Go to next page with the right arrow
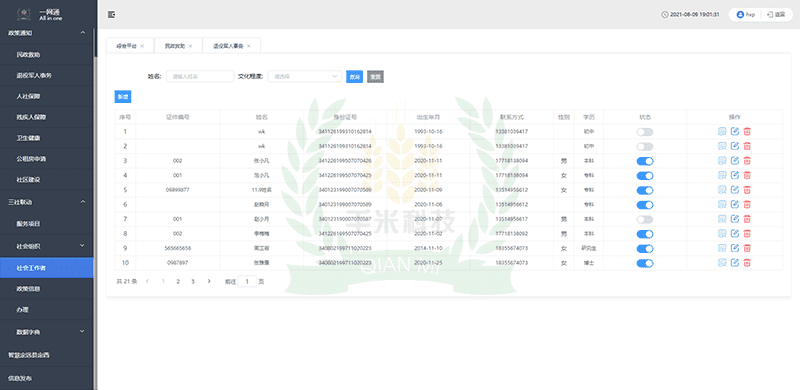 pos(209,281)
